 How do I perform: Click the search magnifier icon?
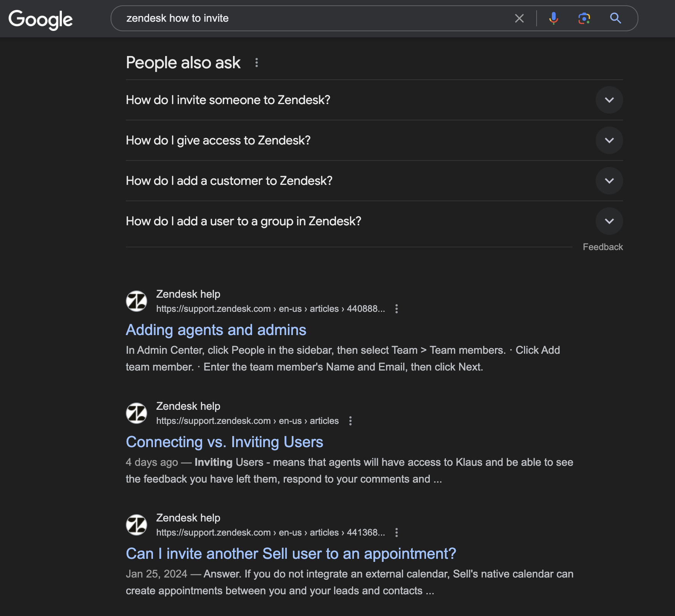616,18
